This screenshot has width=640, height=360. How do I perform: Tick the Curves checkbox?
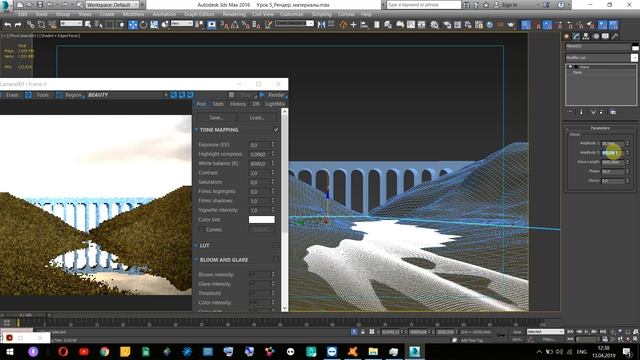point(202,229)
